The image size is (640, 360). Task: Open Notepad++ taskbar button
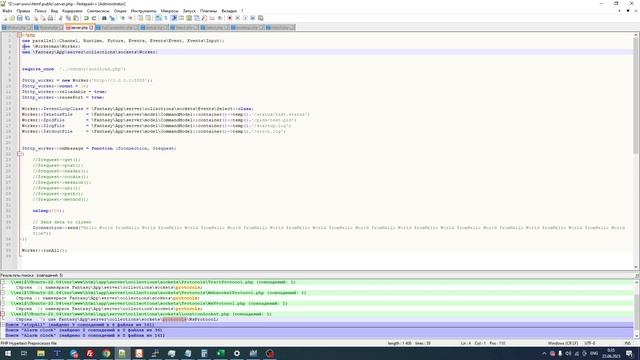(x=122, y=353)
